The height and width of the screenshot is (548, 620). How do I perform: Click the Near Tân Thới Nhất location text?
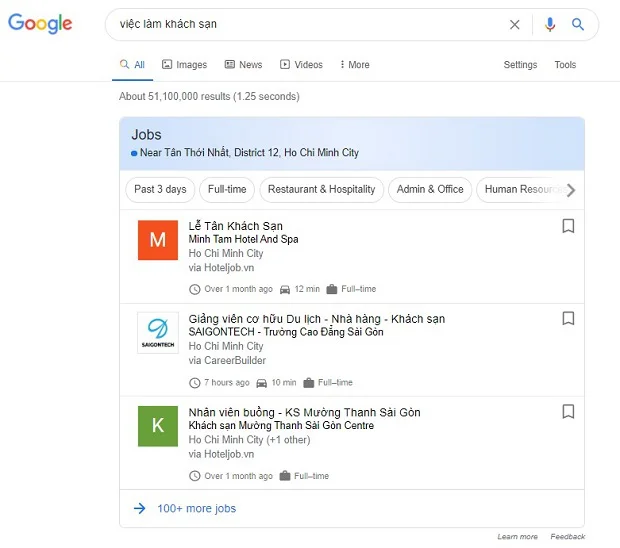click(x=249, y=153)
